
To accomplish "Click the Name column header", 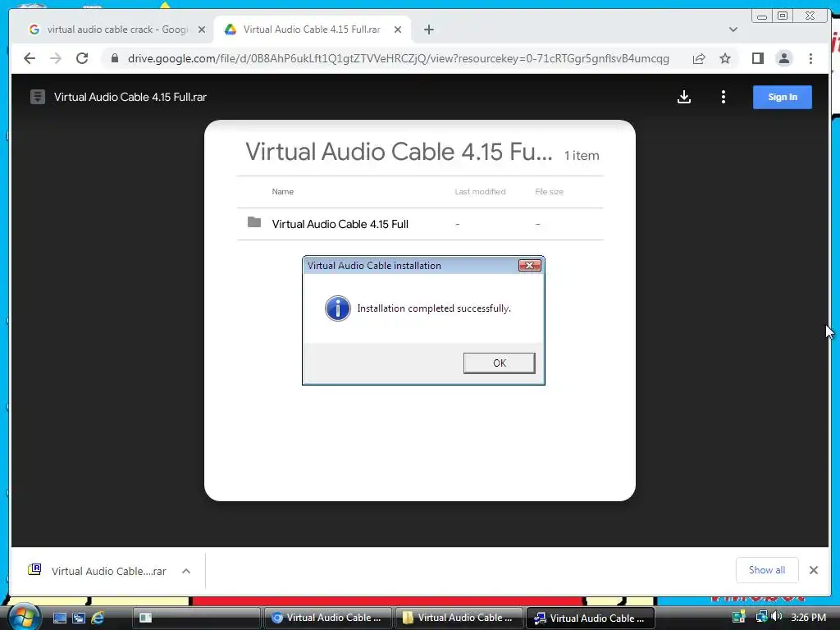I will pos(282,191).
